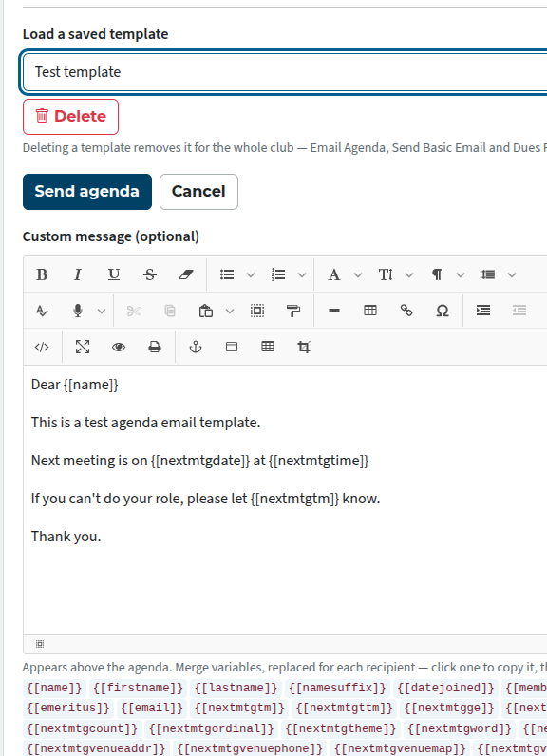Click the paint roller copy format icon
Screen dimensions: 547x756
[293, 311]
